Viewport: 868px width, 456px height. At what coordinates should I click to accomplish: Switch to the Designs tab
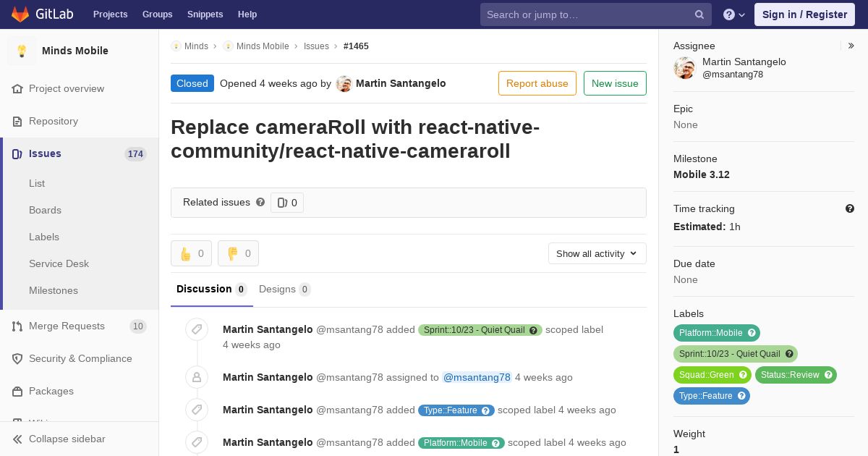tap(285, 289)
